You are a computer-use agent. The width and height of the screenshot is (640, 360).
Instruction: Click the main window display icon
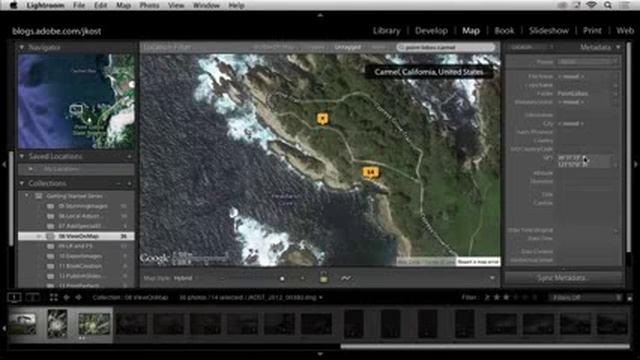(x=14, y=298)
